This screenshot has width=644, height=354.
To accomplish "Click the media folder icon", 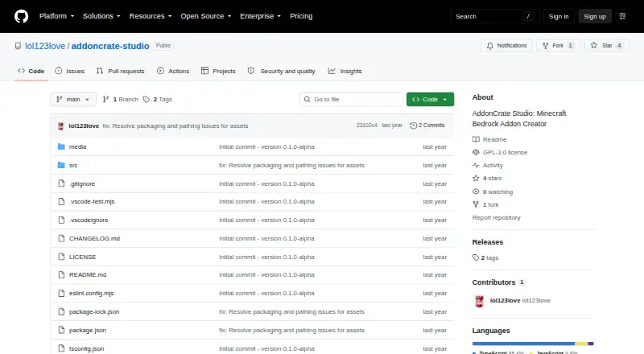I will [x=61, y=146].
